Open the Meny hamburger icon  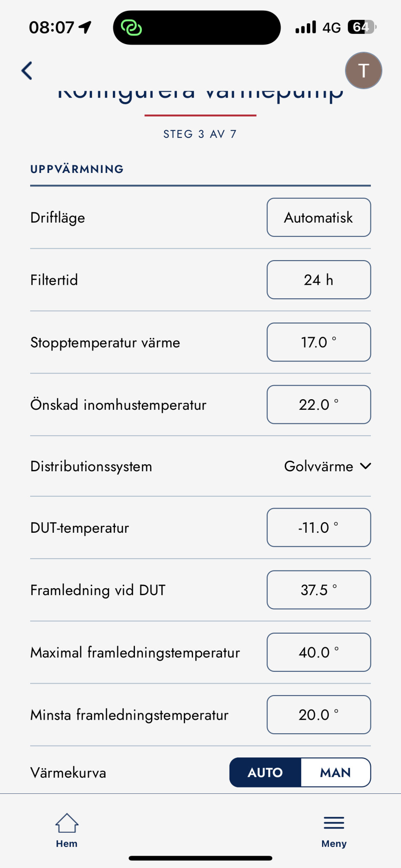pos(334,830)
